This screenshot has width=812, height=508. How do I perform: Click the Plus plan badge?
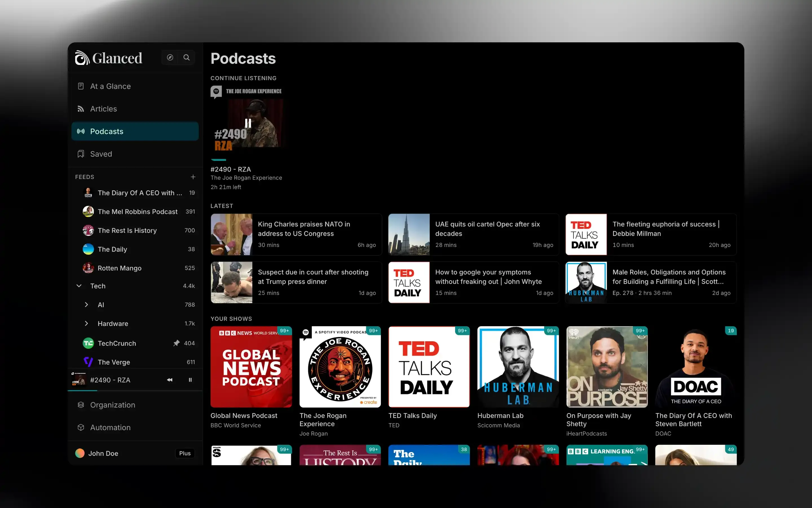[185, 453]
